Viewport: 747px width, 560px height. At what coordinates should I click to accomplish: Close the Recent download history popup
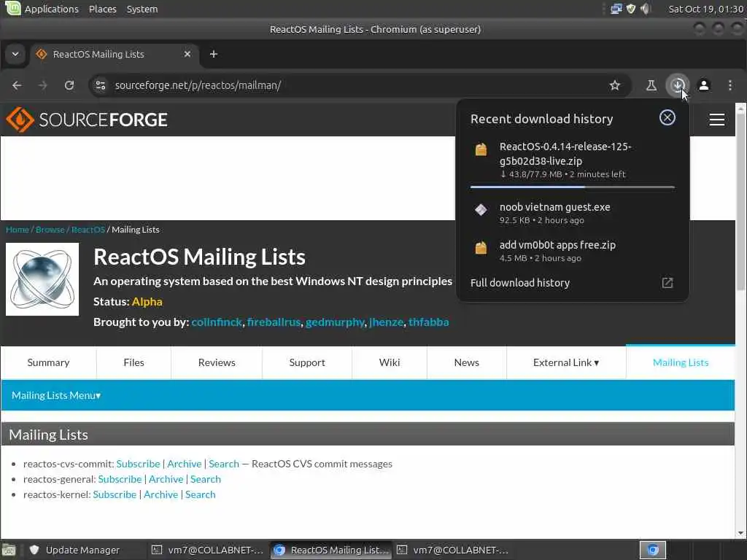tap(667, 117)
